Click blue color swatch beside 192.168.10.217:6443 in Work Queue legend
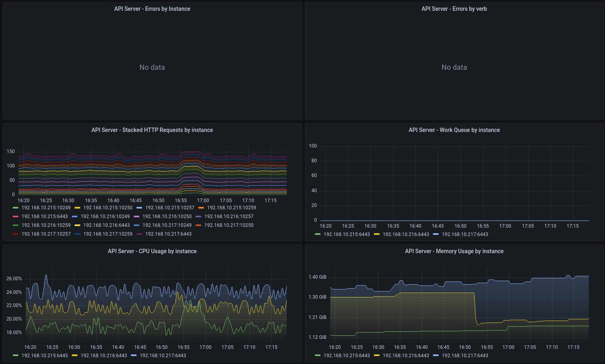The height and width of the screenshot is (364, 605). 436,234
